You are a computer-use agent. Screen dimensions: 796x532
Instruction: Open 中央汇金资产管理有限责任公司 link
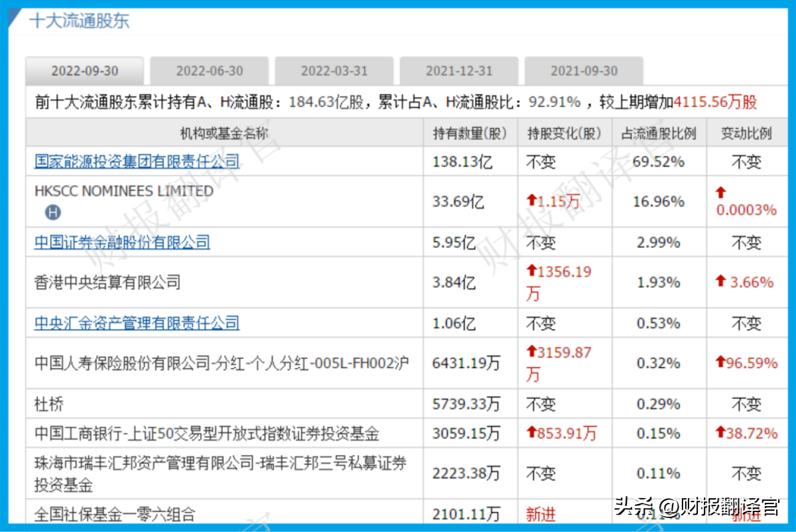pyautogui.click(x=137, y=323)
